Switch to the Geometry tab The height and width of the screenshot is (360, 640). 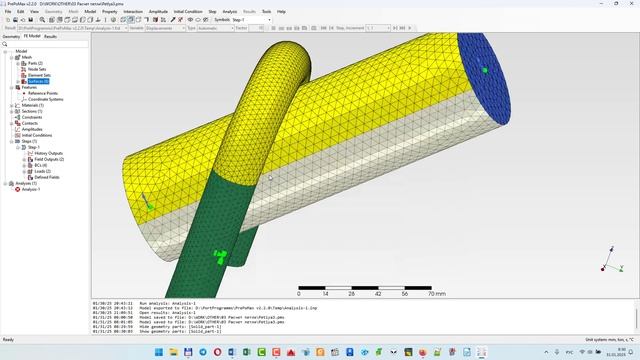11,36
